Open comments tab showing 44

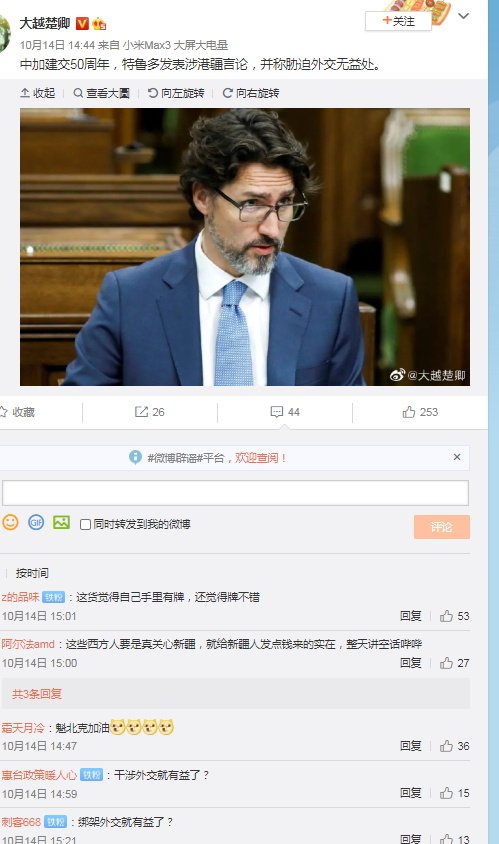click(x=285, y=412)
